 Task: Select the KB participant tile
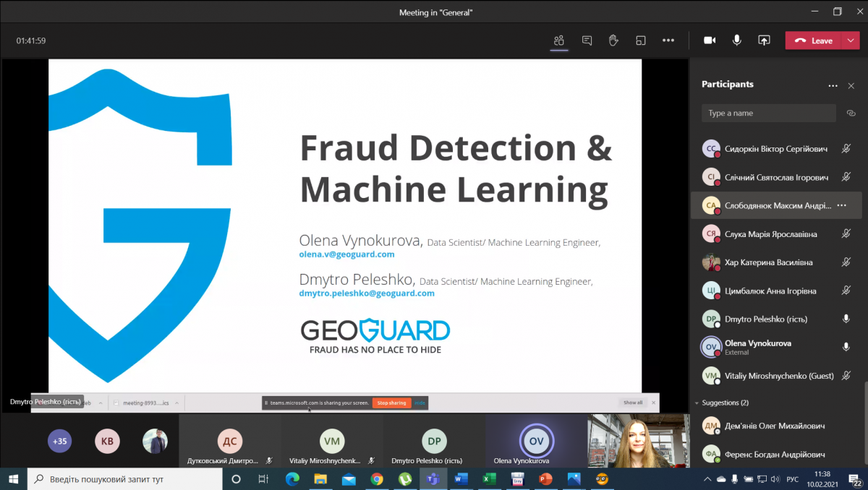tap(107, 440)
